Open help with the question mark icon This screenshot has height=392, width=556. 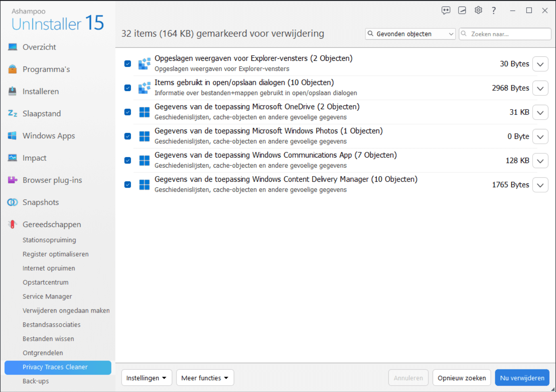point(494,10)
